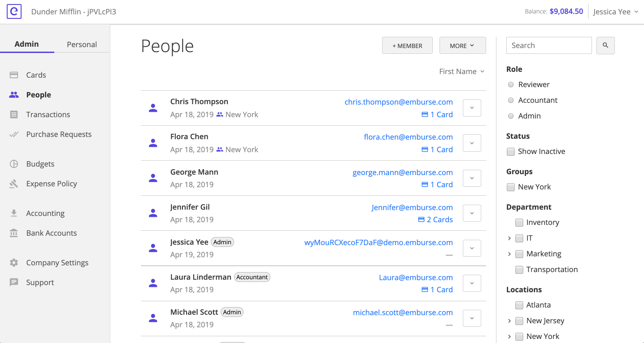Open the Jessica Yee account menu
The width and height of the screenshot is (644, 343).
(x=616, y=12)
